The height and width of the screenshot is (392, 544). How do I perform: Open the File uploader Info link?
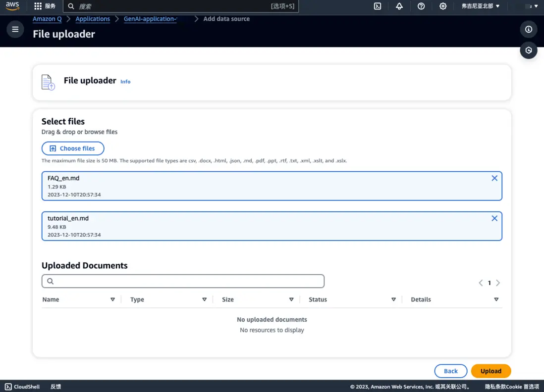click(125, 82)
